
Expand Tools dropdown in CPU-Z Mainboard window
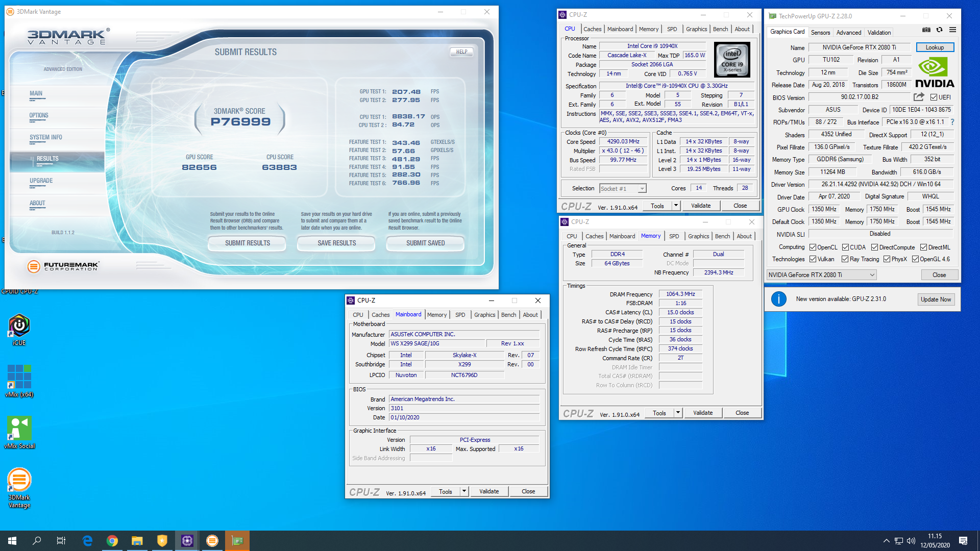pos(464,491)
